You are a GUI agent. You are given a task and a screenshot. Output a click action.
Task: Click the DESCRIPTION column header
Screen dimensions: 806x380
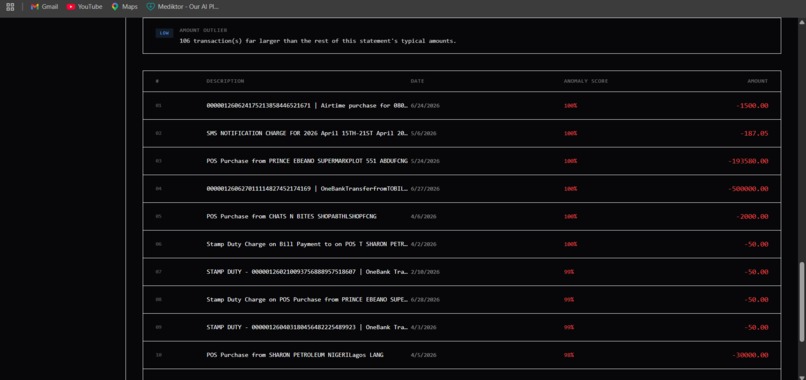click(x=225, y=81)
